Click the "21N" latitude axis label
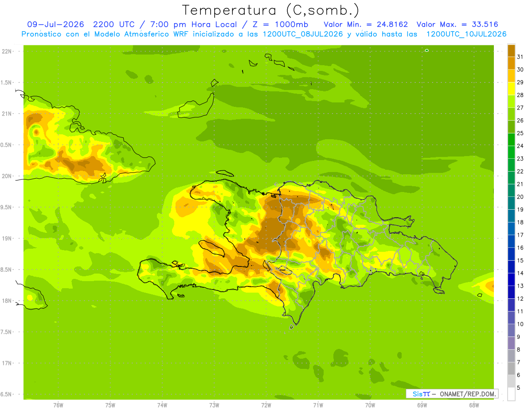The image size is (532, 411). (7, 114)
